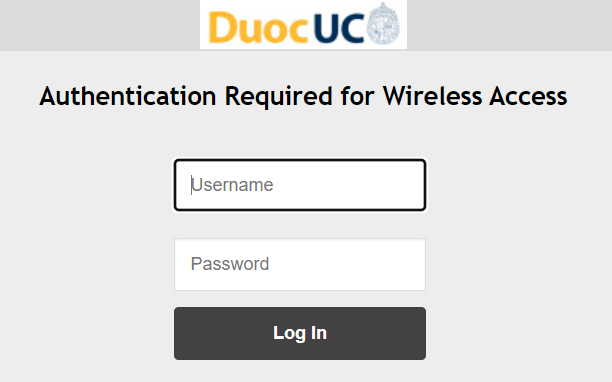Click the dark blue UC letters
Screen dimensions: 612x382
coord(339,27)
